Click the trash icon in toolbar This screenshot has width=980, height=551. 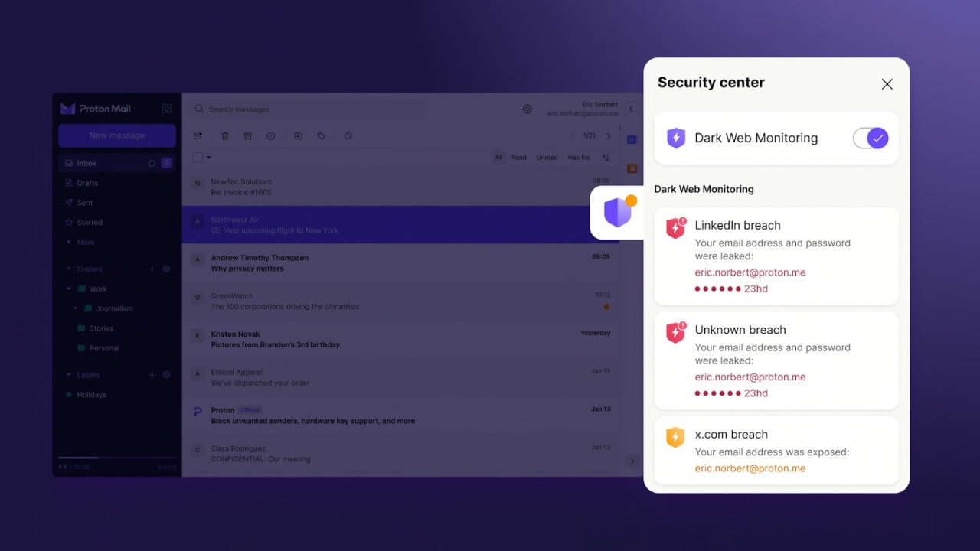coord(225,136)
